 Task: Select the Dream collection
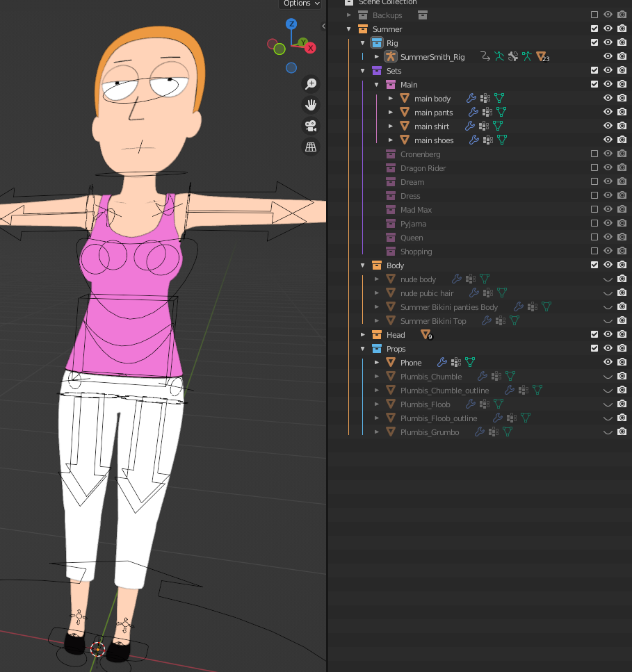click(412, 182)
